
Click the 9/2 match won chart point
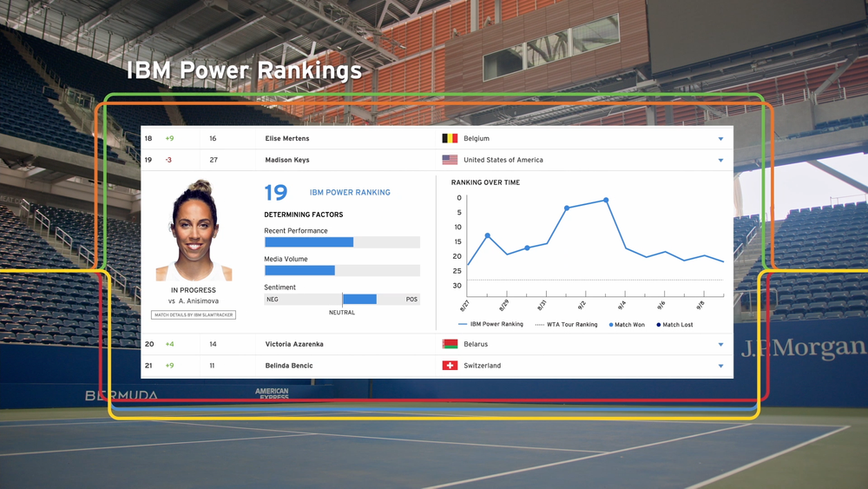coord(566,208)
